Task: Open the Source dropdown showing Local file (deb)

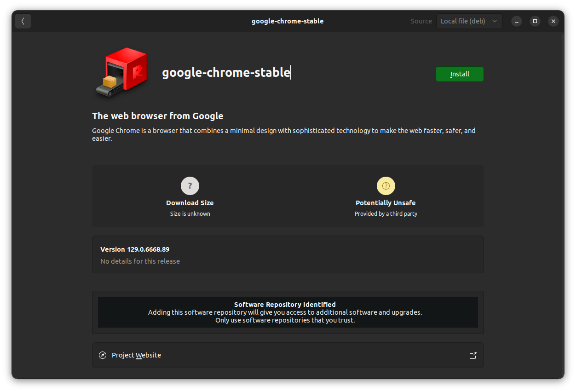Action: click(x=469, y=21)
